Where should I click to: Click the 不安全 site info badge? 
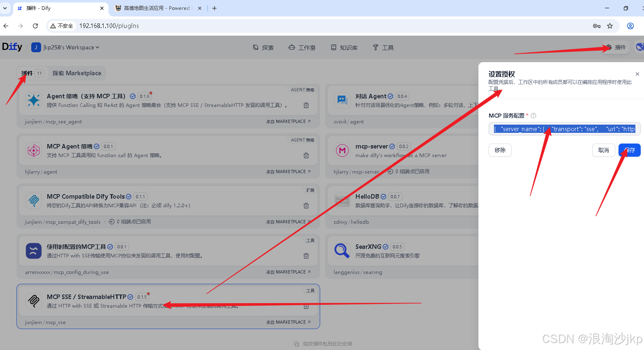[62, 26]
